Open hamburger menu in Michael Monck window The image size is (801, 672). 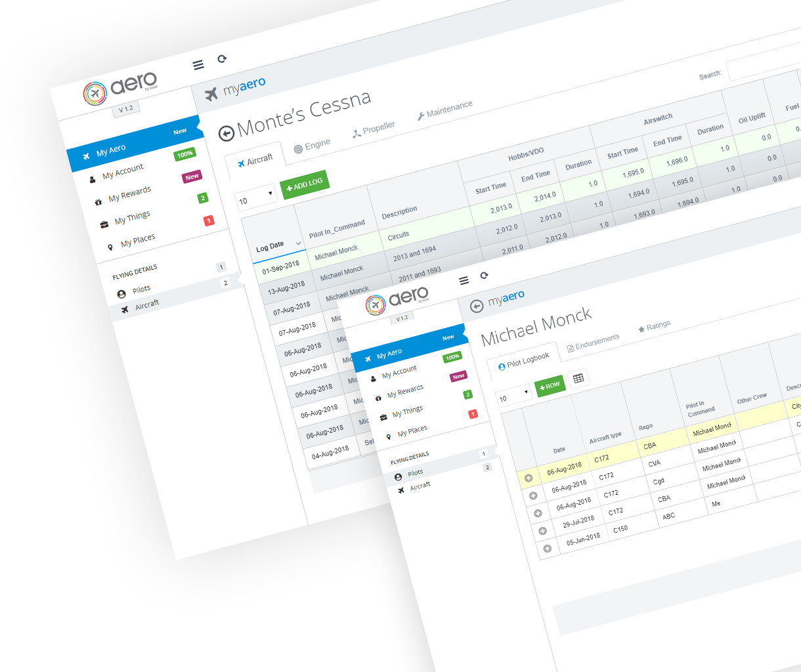(464, 281)
